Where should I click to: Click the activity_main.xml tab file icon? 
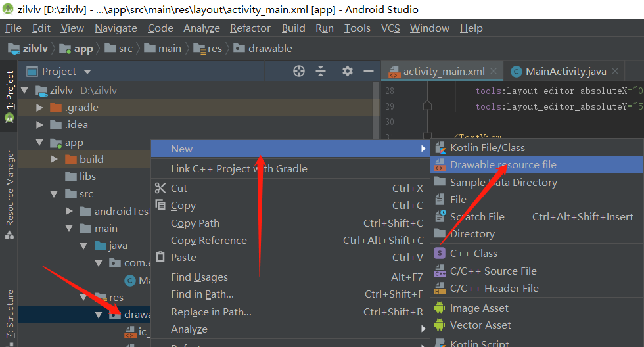(x=394, y=72)
